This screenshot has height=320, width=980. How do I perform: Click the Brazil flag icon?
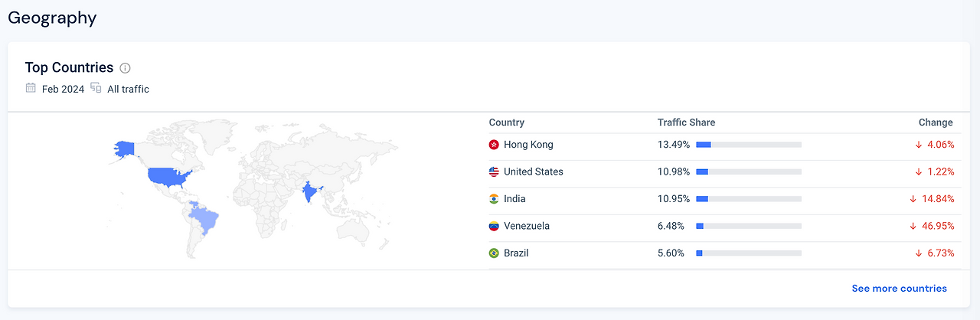click(x=494, y=253)
